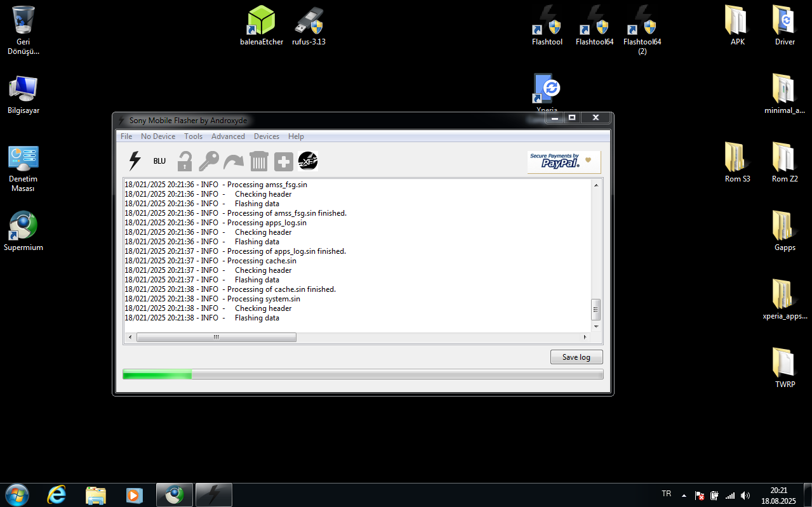
Task: Click the PayPal Secure Payments donate banner
Action: [564, 162]
